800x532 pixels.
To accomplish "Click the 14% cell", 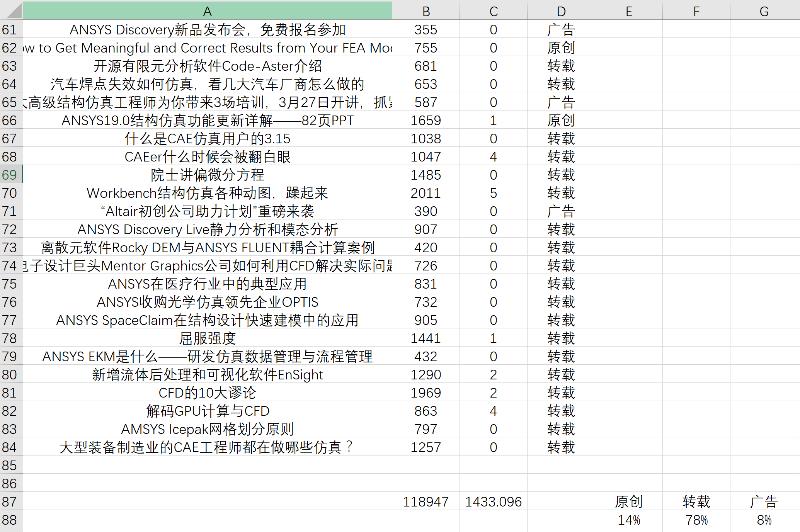I will 629,520.
